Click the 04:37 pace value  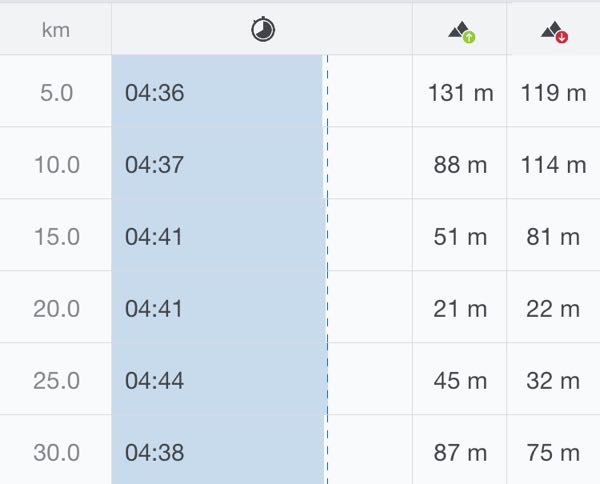coord(154,165)
